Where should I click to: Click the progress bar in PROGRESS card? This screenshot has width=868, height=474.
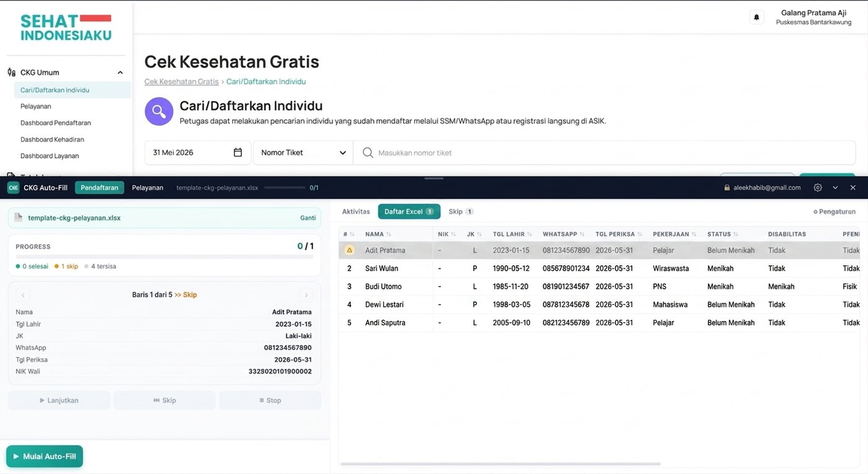pos(164,257)
